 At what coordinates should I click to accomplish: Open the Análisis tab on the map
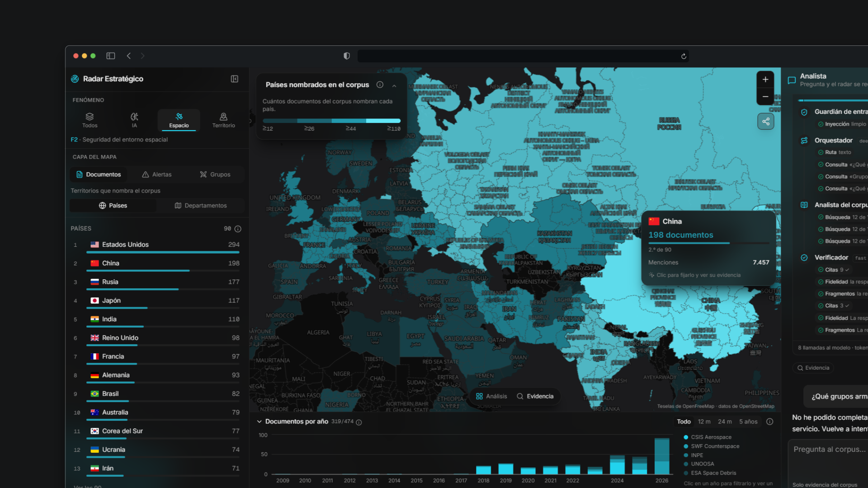(491, 396)
